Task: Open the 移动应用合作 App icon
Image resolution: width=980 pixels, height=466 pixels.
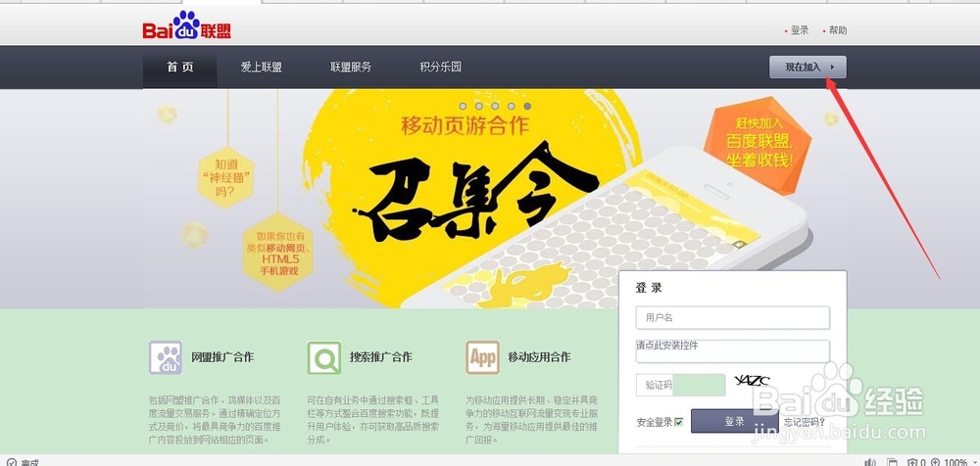Action: pos(482,357)
